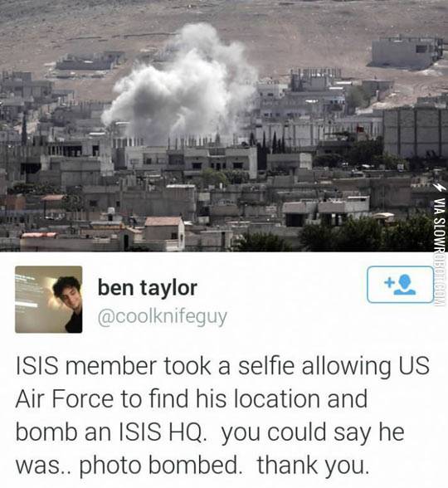Click "thank you." at the tweet's end
This screenshot has height=488, width=448.
pyautogui.click(x=313, y=466)
